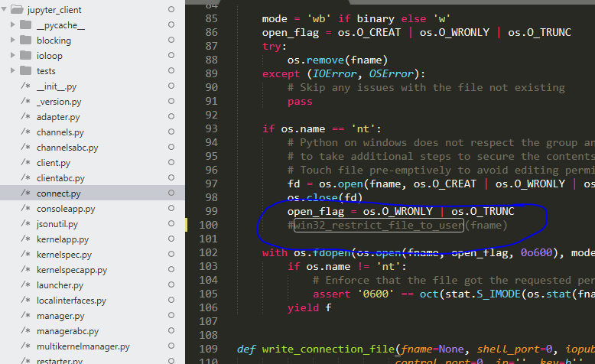Open localinterfaces.py file
The image size is (595, 364).
pos(71,301)
